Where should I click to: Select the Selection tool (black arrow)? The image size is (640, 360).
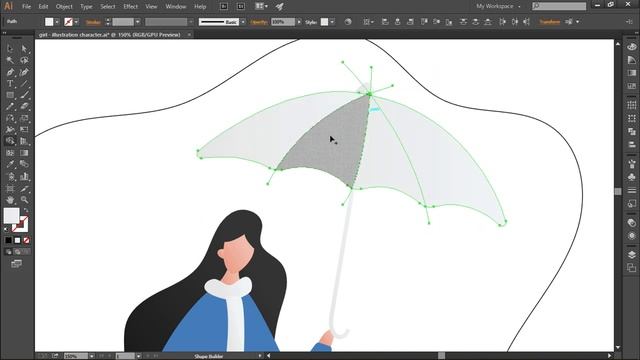pos(10,49)
